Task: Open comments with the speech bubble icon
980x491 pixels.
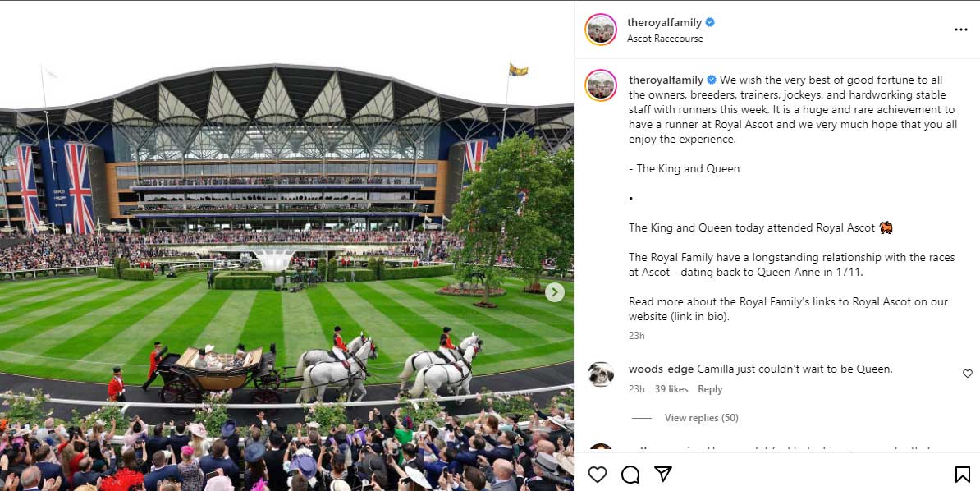Action: pyautogui.click(x=630, y=475)
